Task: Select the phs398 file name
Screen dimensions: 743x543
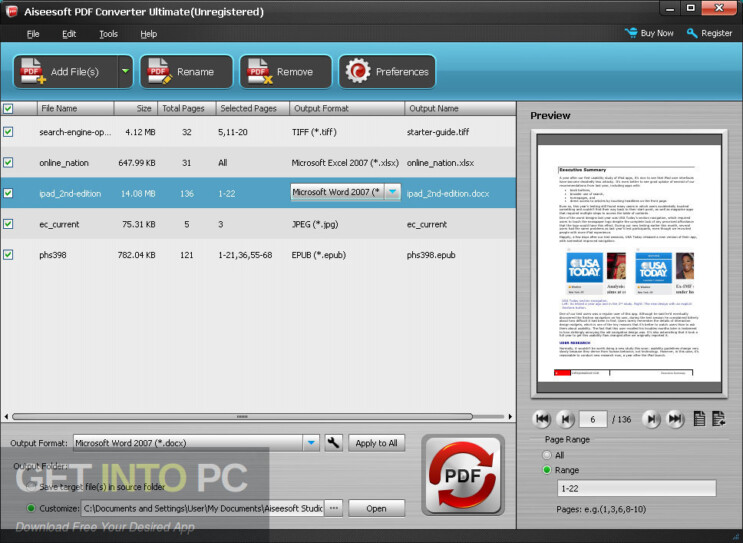Action: (x=53, y=255)
